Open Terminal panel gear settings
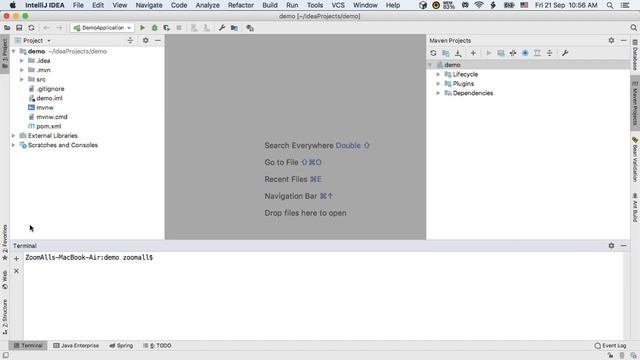 611,246
